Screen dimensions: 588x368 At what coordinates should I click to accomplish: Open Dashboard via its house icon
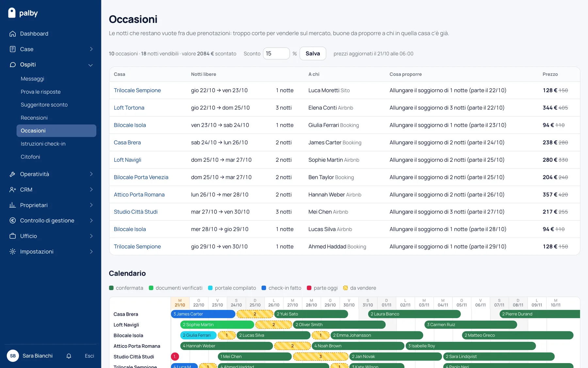[13, 34]
